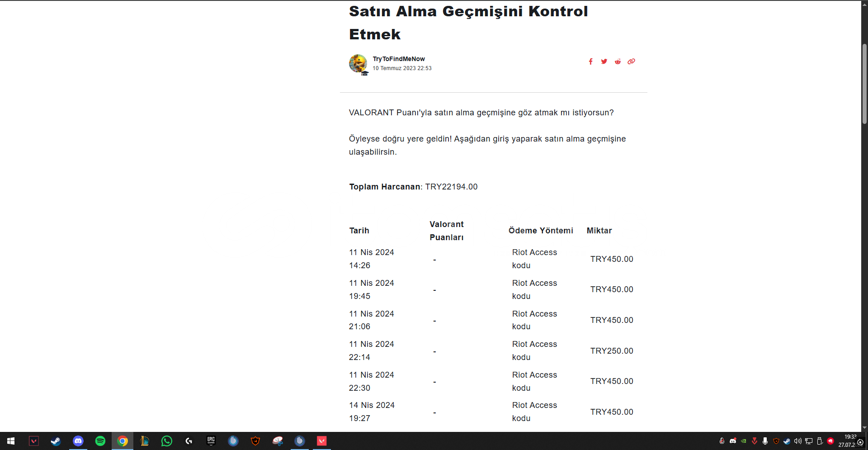The height and width of the screenshot is (450, 868).
Task: Open the TryToFindMeNow author name
Action: (x=399, y=59)
